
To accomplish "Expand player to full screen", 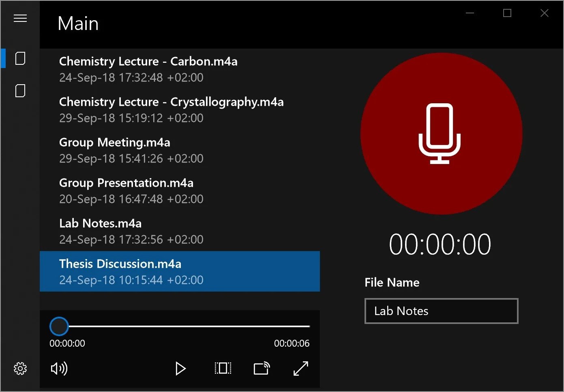I will click(301, 368).
